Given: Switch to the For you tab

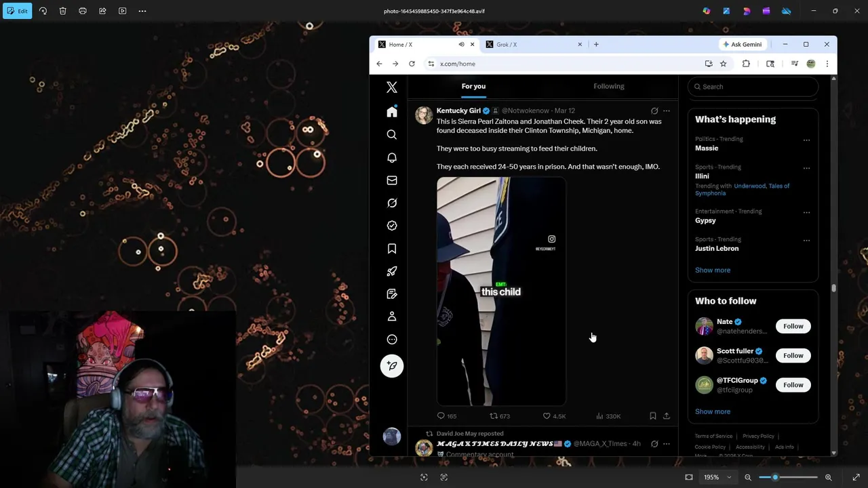Looking at the screenshot, I should [473, 86].
